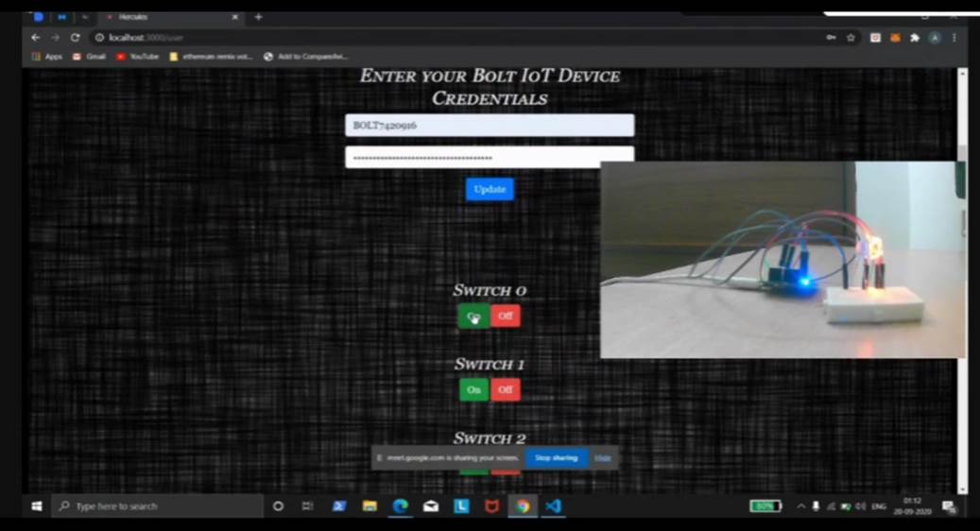This screenshot has height=531, width=980.
Task: Click the browser forward arrow
Action: [x=55, y=38]
